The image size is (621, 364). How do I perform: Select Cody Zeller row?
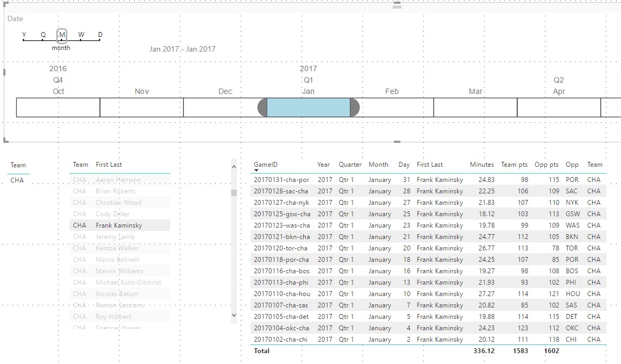coord(120,214)
